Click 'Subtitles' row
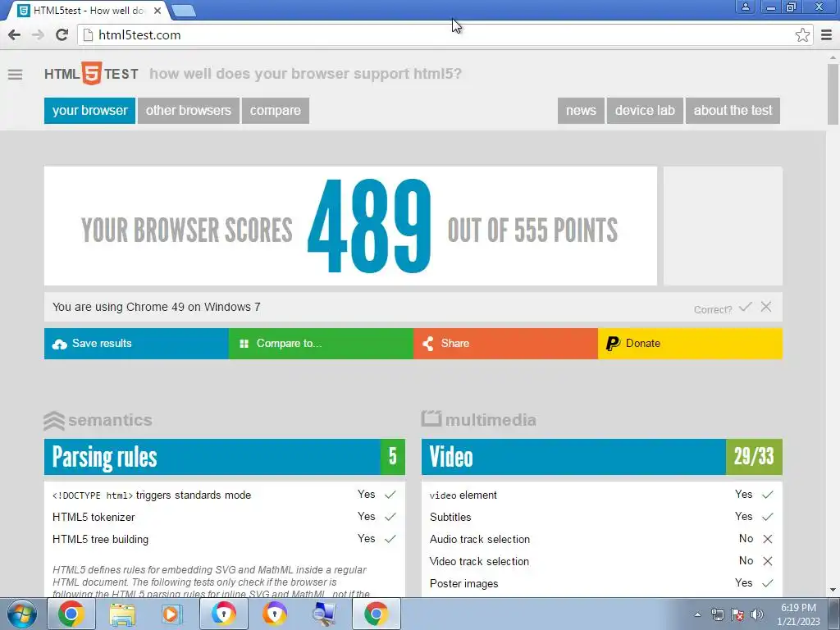Viewport: 840px width, 630px height. click(x=601, y=517)
